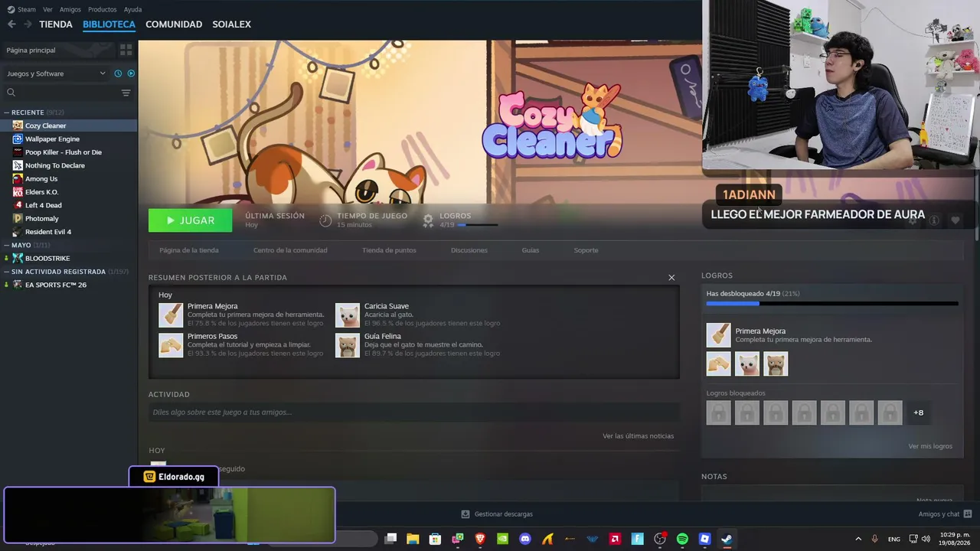Collapse the MAYO category
Viewport: 980px width, 551px height.
(x=7, y=245)
